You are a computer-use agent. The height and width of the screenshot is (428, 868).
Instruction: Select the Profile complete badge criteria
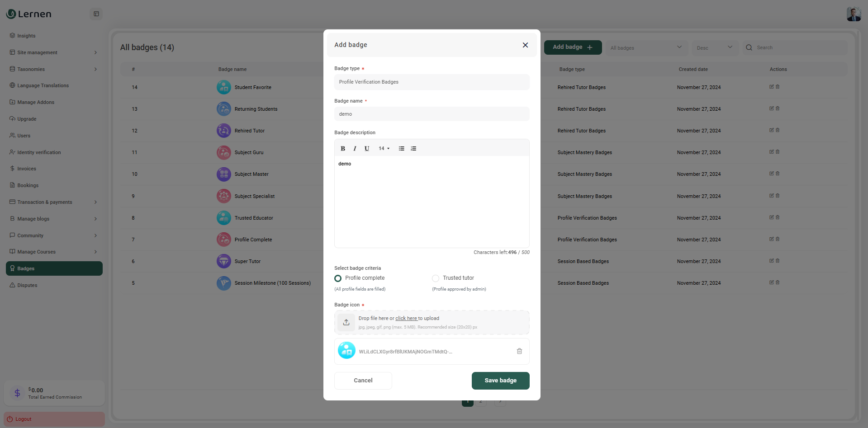[338, 278]
